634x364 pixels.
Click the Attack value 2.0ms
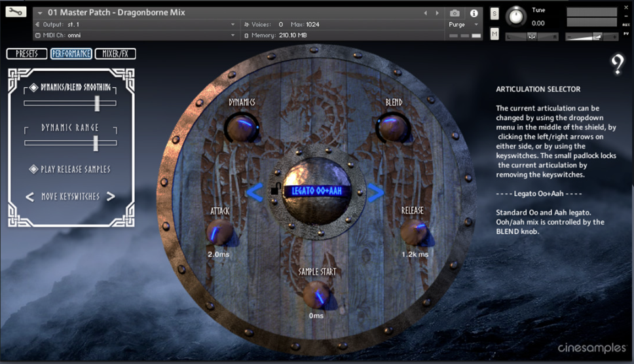pyautogui.click(x=218, y=255)
